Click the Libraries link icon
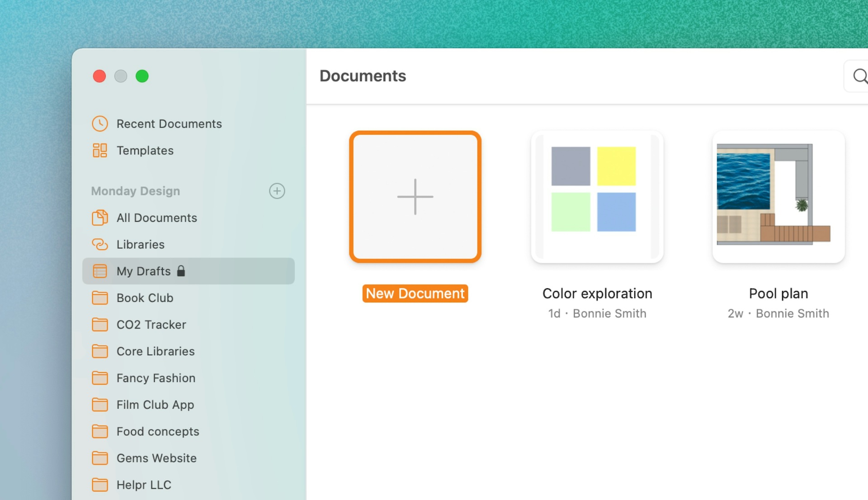 tap(99, 244)
